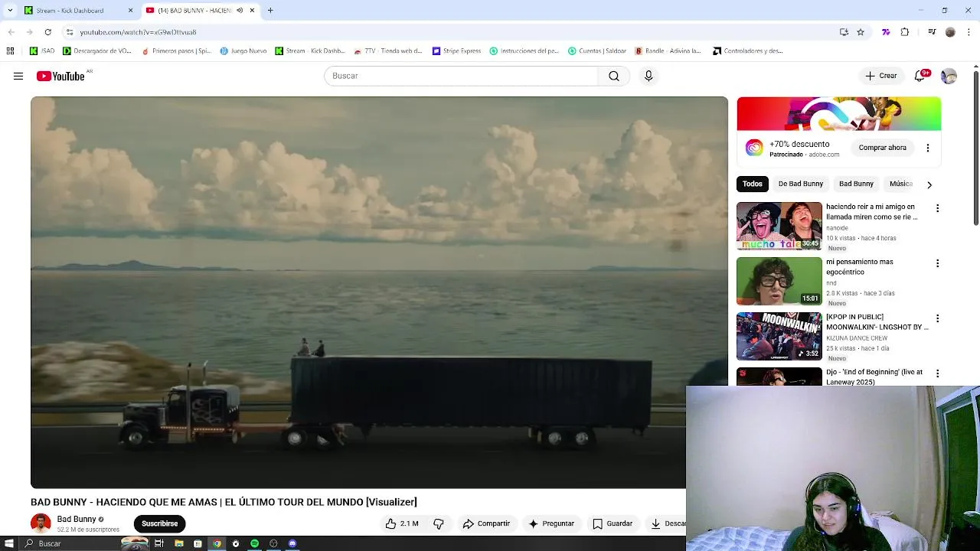The height and width of the screenshot is (551, 980).
Task: Open options for 'mi pensamiento mas egocéntrico' video
Action: coord(937,263)
